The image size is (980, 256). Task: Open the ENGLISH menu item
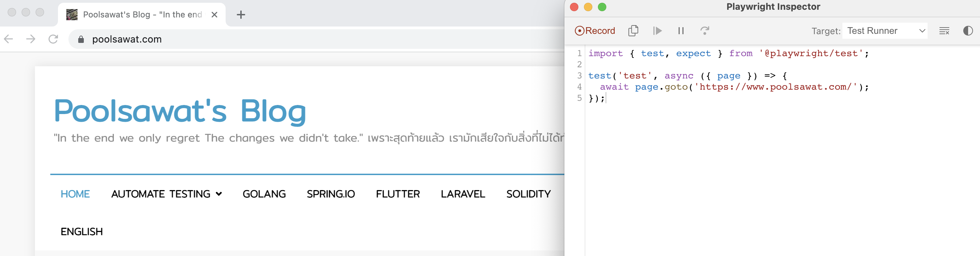coord(81,231)
